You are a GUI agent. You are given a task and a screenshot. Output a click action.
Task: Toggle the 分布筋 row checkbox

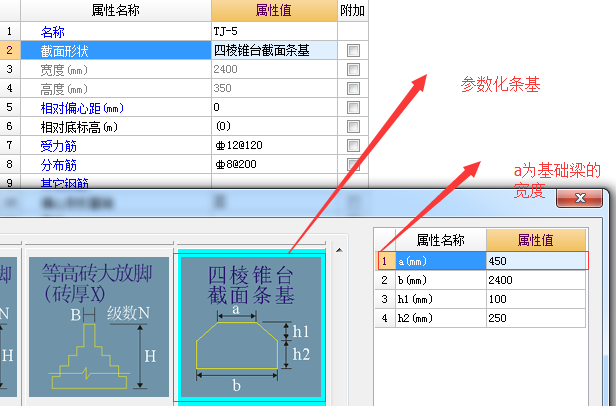[x=353, y=164]
